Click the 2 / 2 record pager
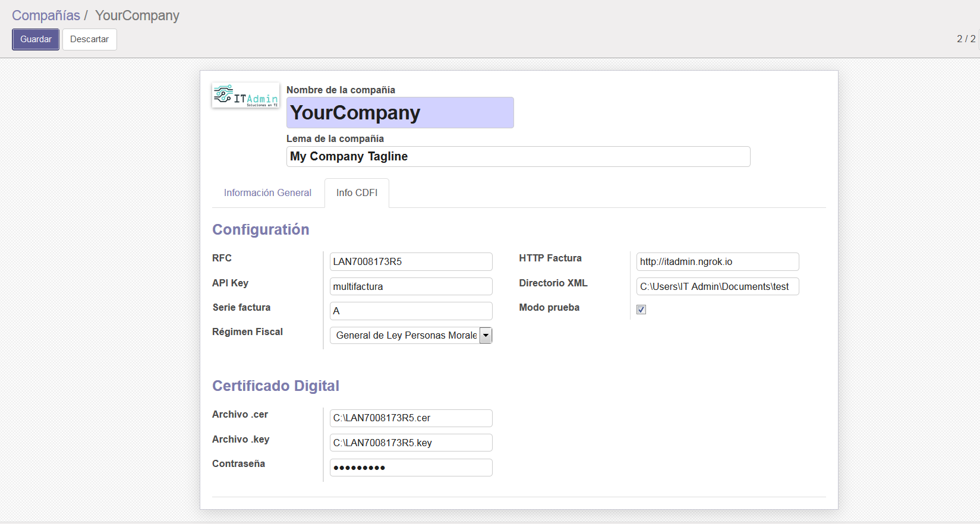Screen dimensions: 980x524 [x=966, y=39]
